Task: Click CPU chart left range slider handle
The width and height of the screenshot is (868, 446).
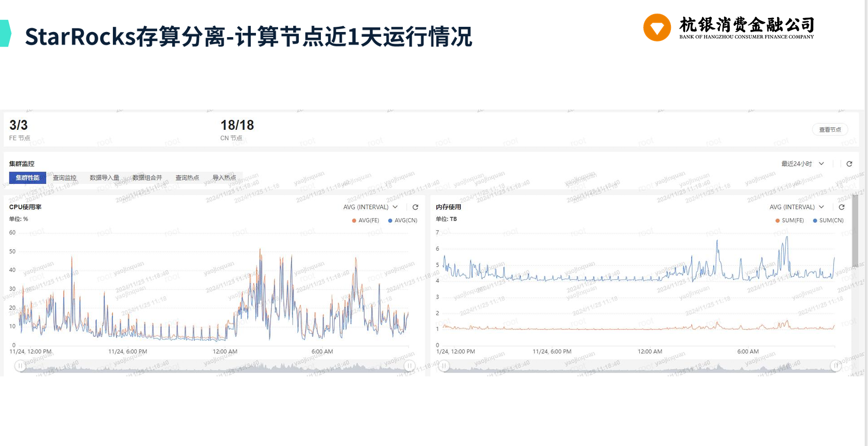Action: (20, 366)
